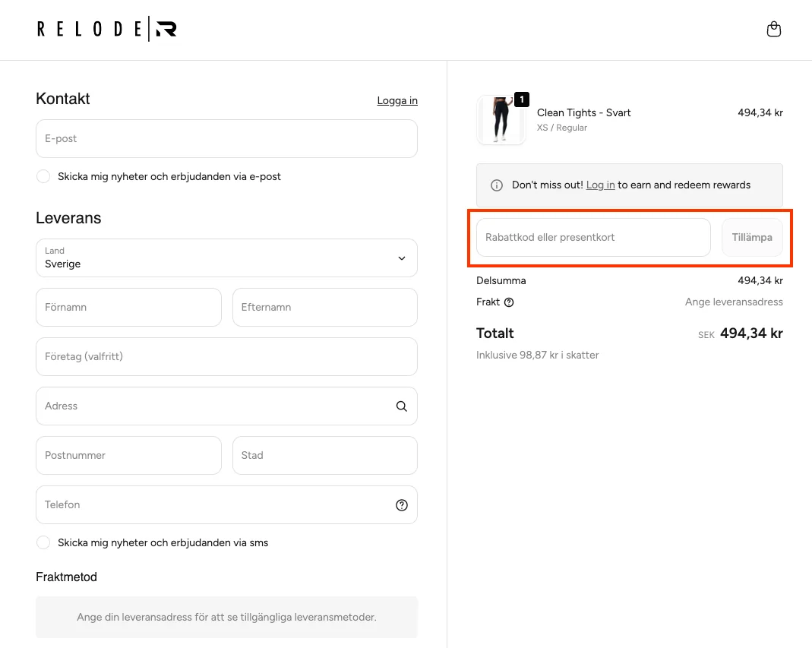Click the Relode logo
812x648 pixels.
[x=106, y=30]
